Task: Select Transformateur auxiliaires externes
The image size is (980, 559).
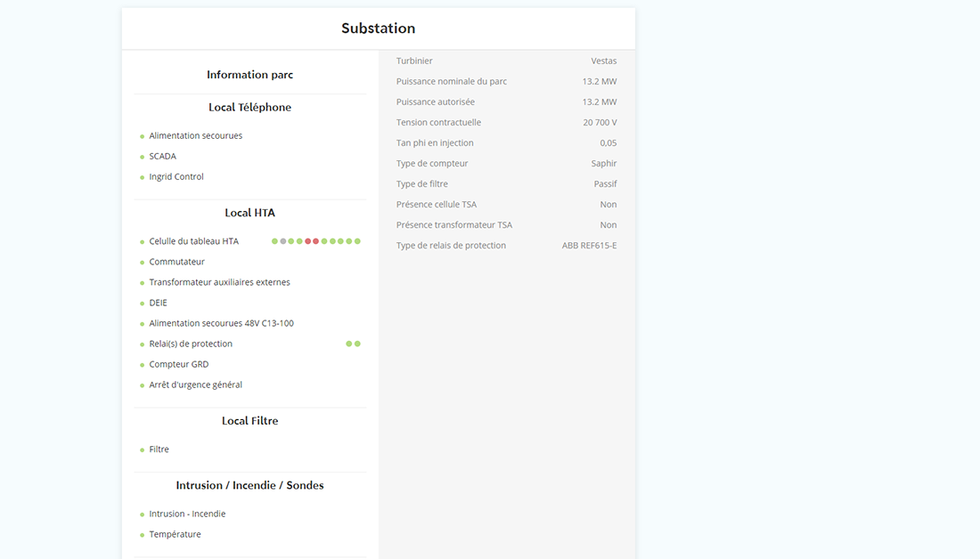Action: tap(219, 282)
